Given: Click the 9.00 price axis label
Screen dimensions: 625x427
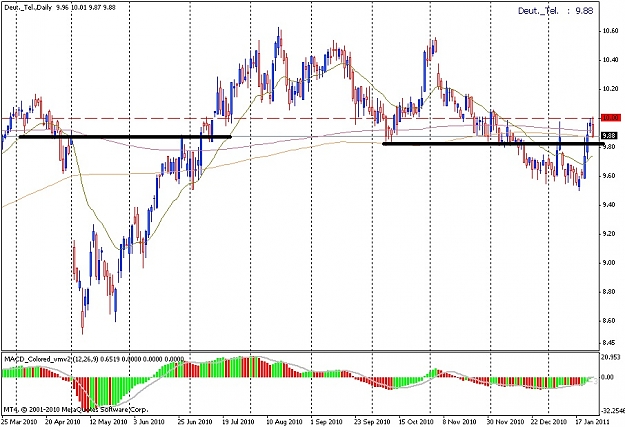Looking at the screenshot, I should click(x=611, y=263).
